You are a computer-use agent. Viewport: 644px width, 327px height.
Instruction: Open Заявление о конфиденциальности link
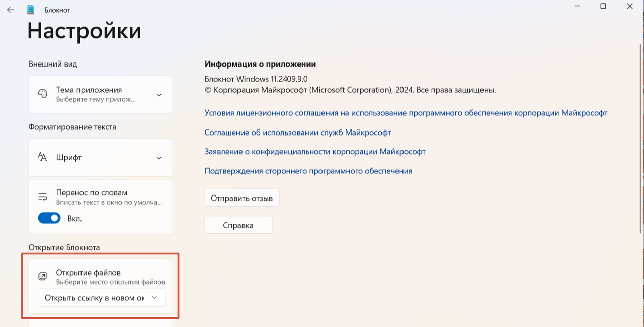tap(315, 151)
